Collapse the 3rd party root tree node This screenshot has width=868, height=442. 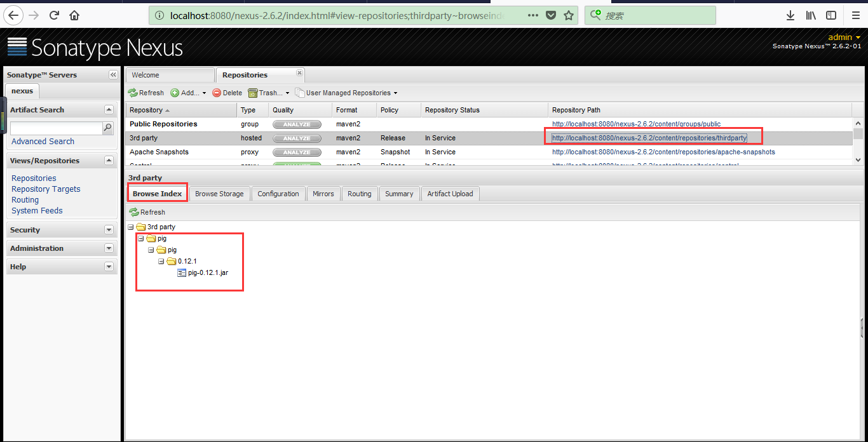(131, 227)
